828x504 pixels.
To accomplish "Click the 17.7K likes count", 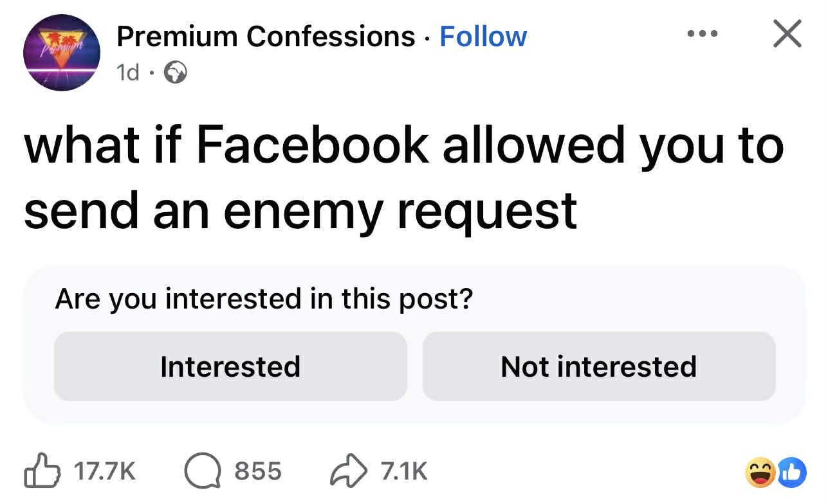I will pyautogui.click(x=105, y=472).
